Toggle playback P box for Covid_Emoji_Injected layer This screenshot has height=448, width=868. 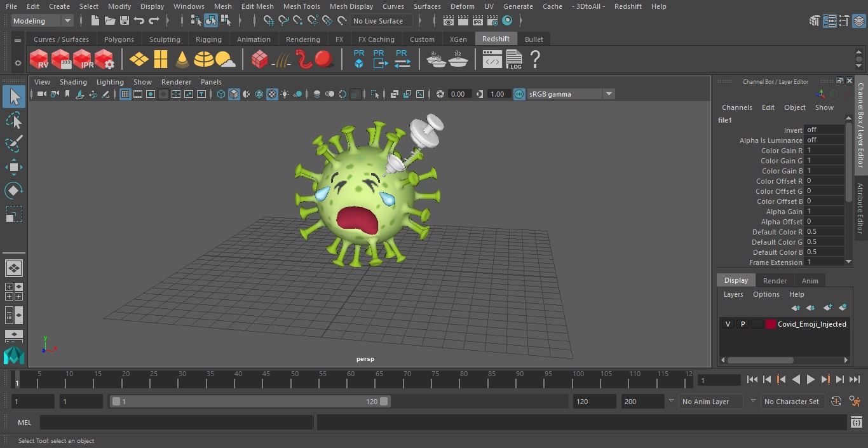pos(742,324)
